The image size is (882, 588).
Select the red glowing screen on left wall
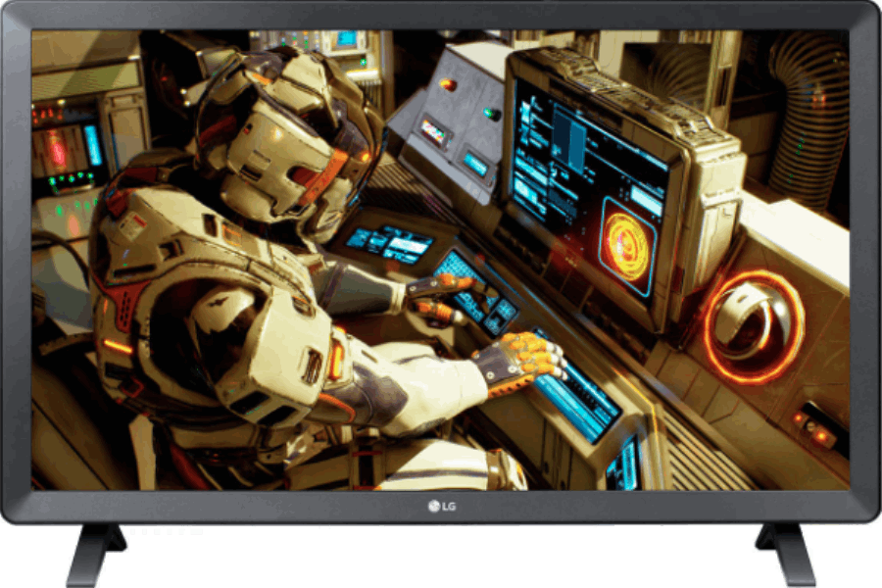pyautogui.click(x=56, y=152)
